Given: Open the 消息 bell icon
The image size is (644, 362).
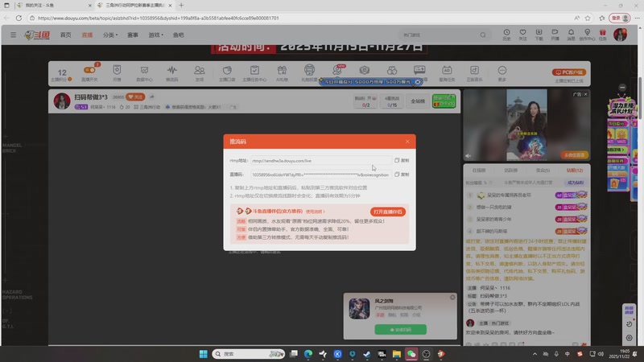Looking at the screenshot, I should point(571,35).
